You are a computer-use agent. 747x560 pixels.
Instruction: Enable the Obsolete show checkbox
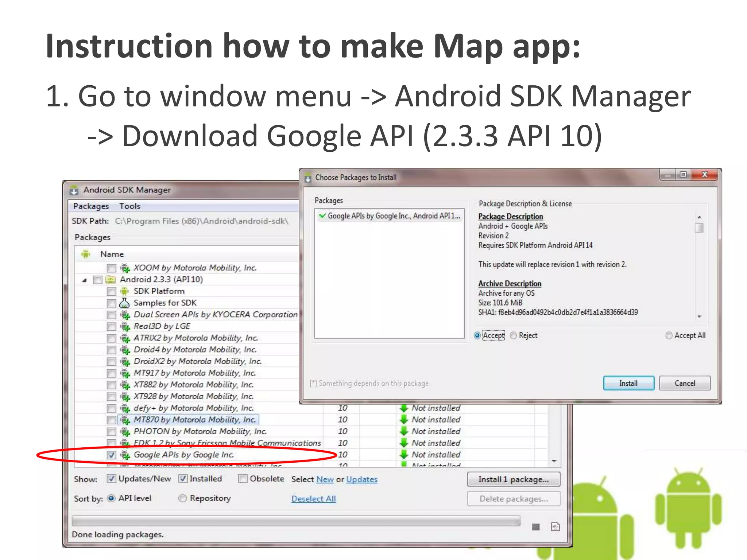point(243,479)
